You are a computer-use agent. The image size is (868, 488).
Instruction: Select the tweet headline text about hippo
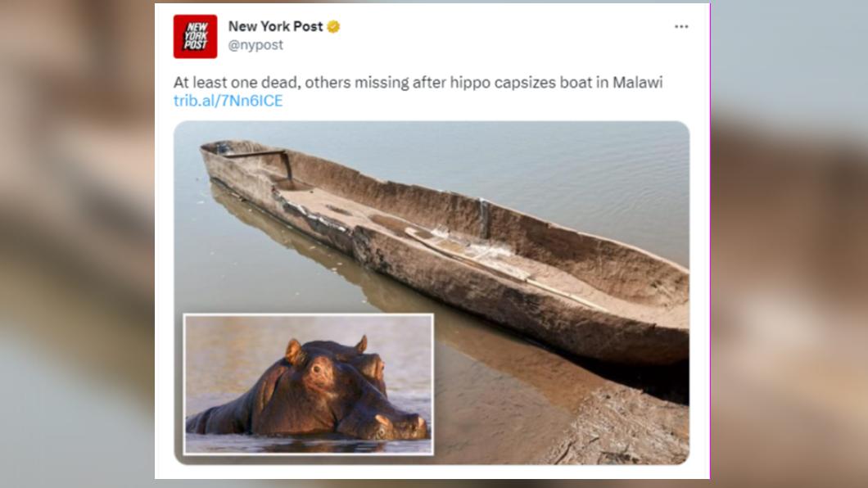coord(418,83)
